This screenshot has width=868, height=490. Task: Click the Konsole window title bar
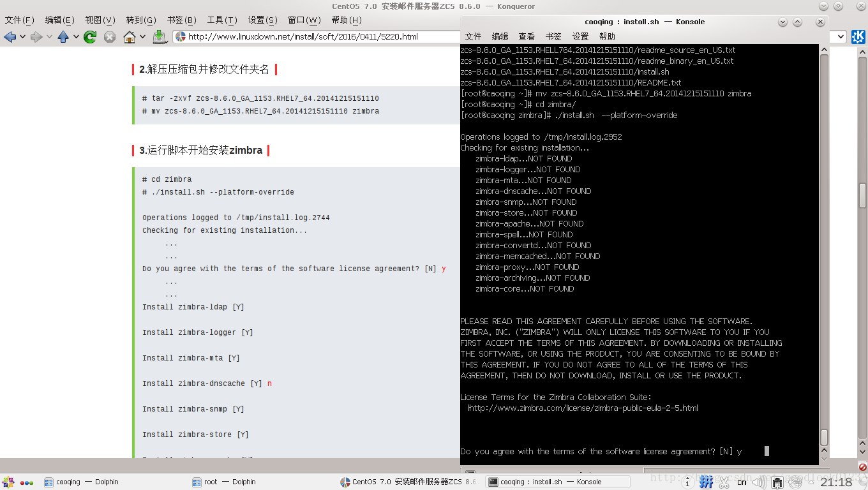point(645,22)
